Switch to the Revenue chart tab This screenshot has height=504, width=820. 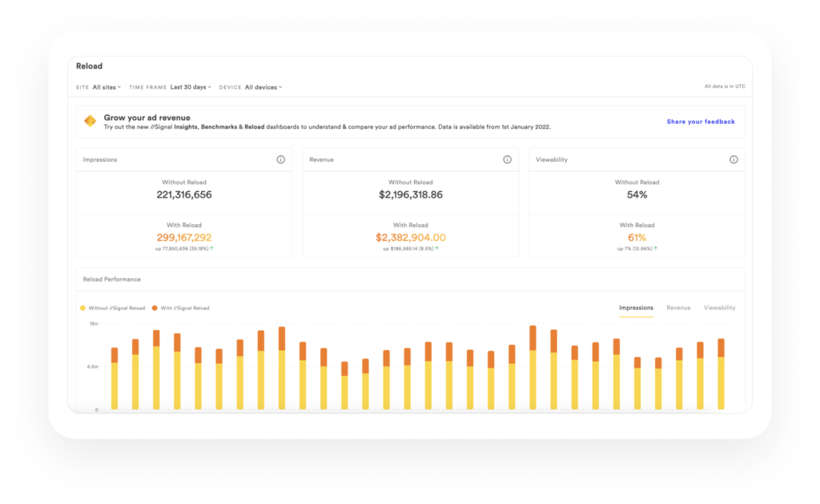point(678,308)
